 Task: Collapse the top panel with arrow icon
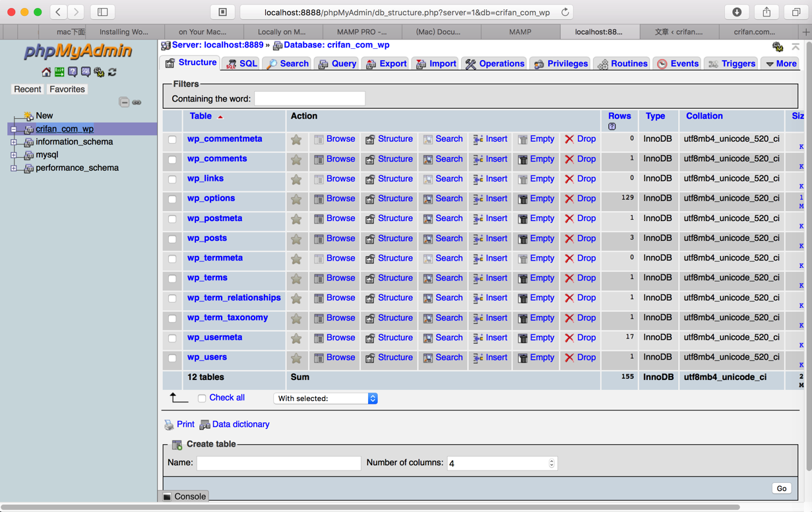[x=796, y=46]
